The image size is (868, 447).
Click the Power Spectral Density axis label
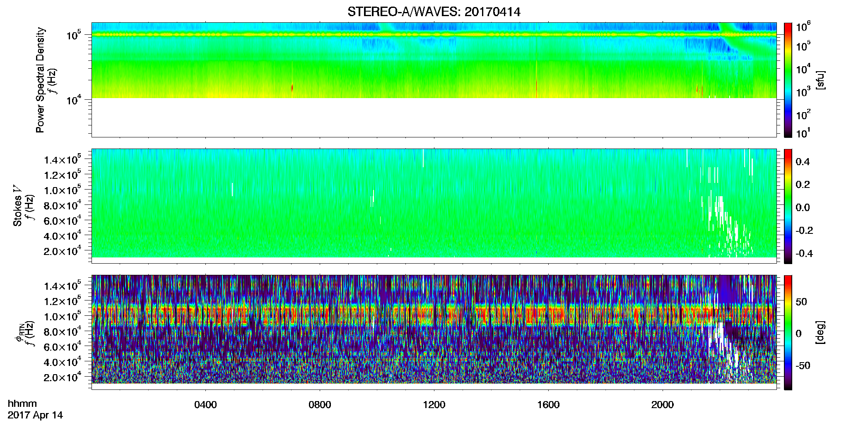[40, 80]
